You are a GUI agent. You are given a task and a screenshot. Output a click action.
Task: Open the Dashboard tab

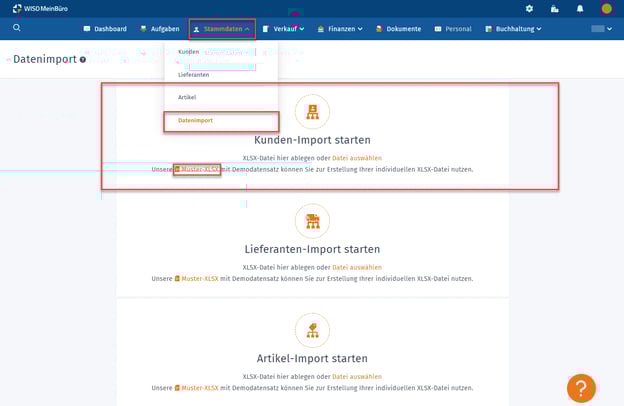[x=105, y=29]
